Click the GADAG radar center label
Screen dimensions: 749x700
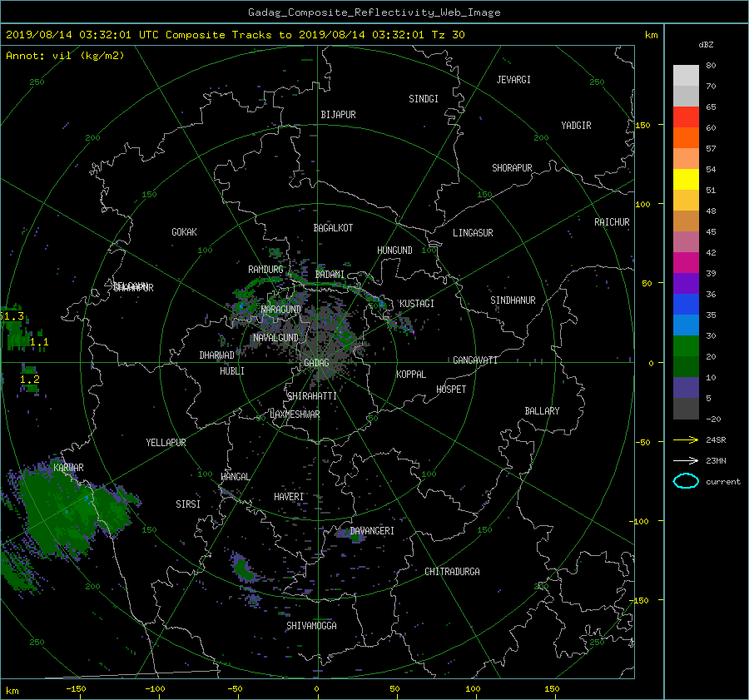[316, 363]
